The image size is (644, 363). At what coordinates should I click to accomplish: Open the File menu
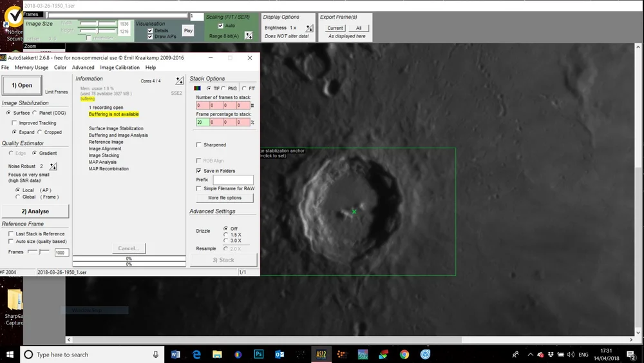(x=5, y=68)
